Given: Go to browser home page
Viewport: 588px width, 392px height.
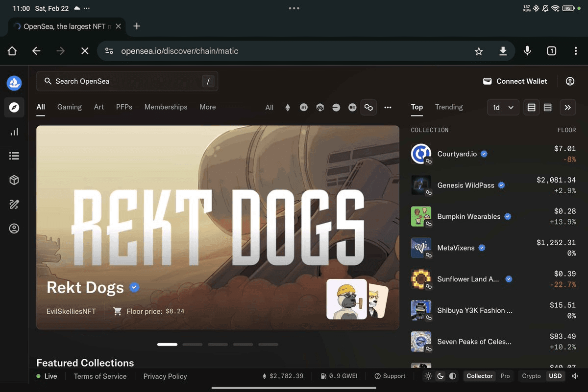Looking at the screenshot, I should 12,51.
